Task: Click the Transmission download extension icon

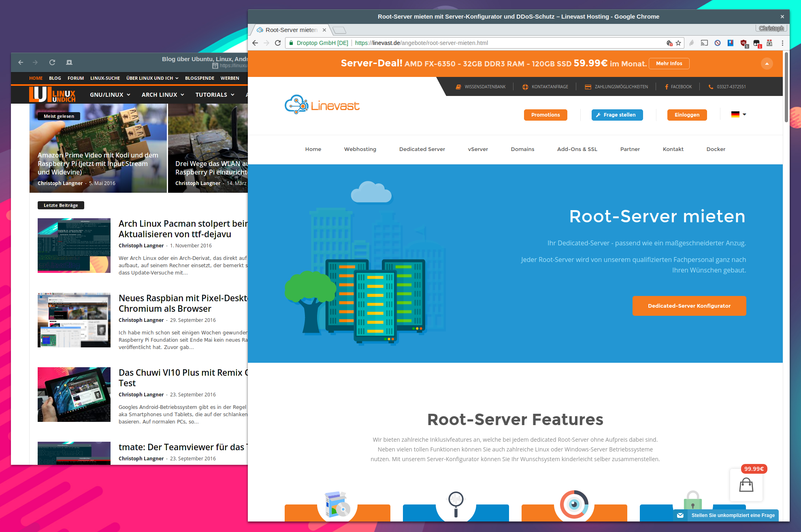Action: coord(769,43)
